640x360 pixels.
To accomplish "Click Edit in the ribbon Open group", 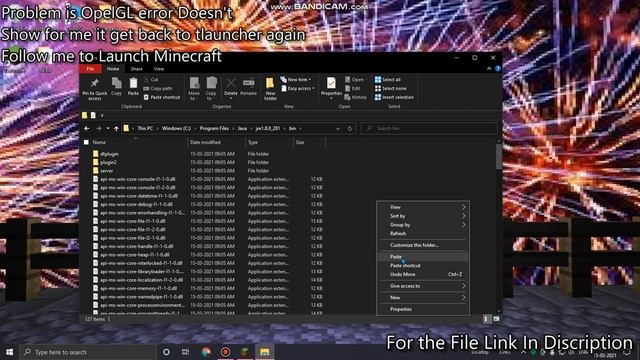I will pos(353,88).
